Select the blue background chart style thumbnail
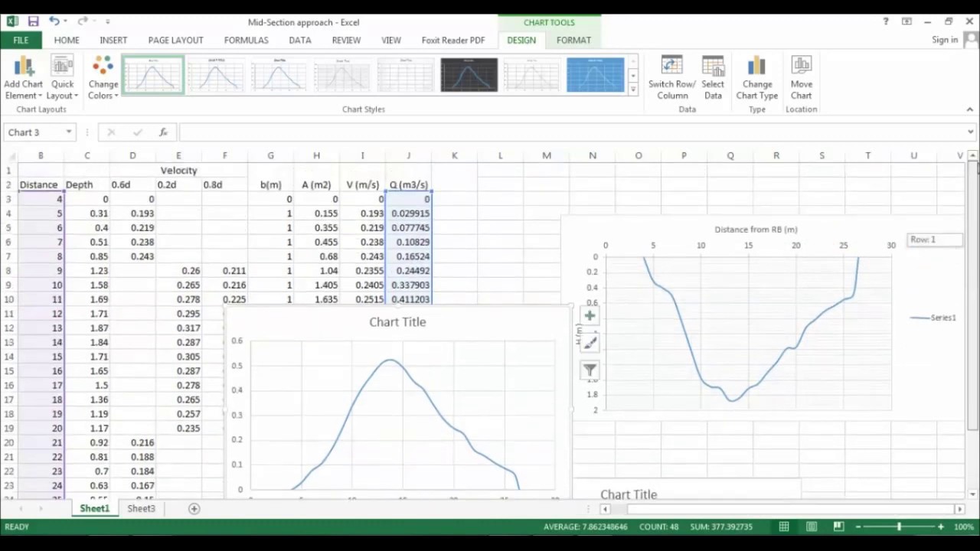This screenshot has width=980, height=551. (x=595, y=76)
